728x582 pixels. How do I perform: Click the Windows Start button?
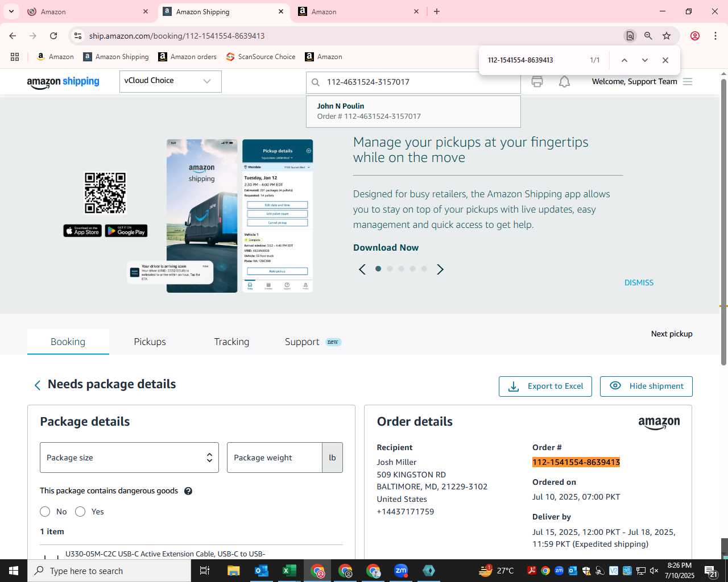pyautogui.click(x=14, y=571)
